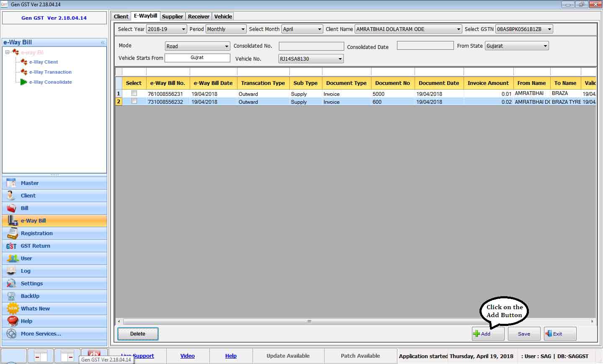The height and width of the screenshot is (364, 603).
Task: Click the More Services gear icon
Action: point(12,334)
